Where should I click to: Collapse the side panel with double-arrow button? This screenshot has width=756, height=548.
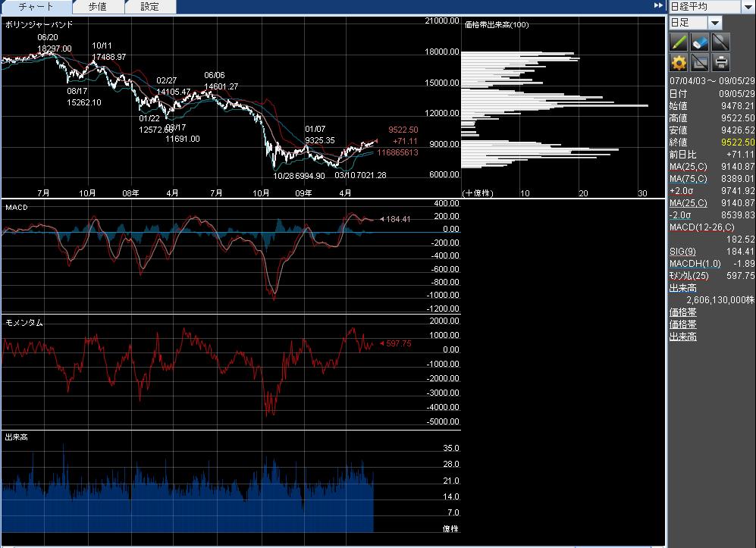pyautogui.click(x=658, y=6)
